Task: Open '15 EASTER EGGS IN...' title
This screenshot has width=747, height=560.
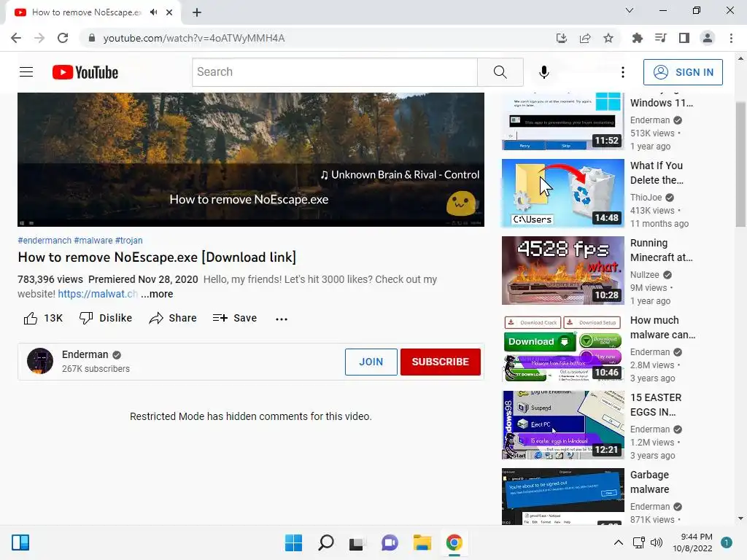Action: 656,405
